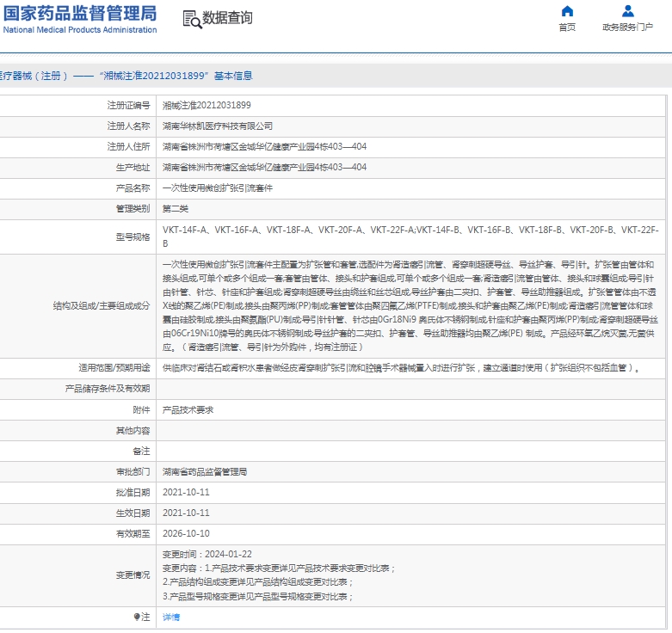Click the 注册证编号 row label
The height and width of the screenshot is (633, 672).
(x=128, y=106)
